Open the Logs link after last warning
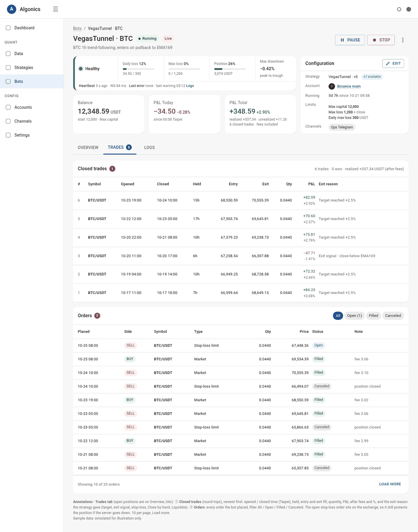 point(190,86)
